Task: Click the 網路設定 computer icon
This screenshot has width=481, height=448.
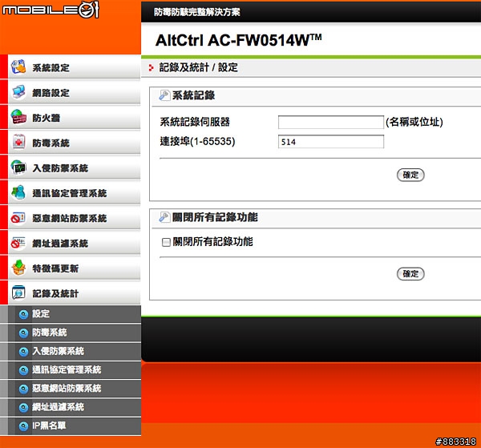Action: (18, 92)
